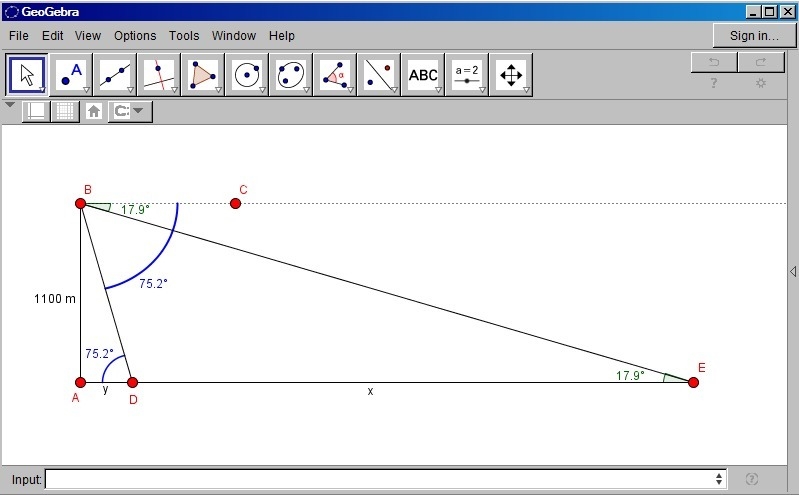Choose the Ellipse conic tool
This screenshot has height=495, width=799.
pos(291,75)
